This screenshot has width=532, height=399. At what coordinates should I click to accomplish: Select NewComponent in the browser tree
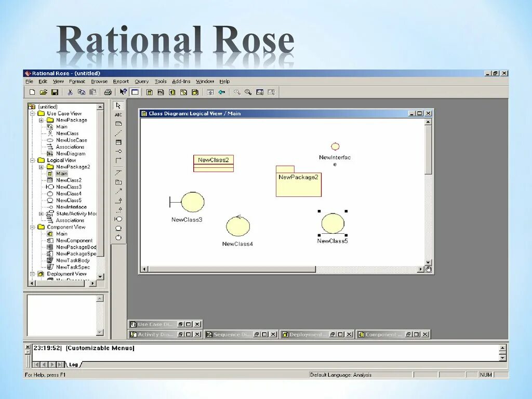tap(74, 241)
